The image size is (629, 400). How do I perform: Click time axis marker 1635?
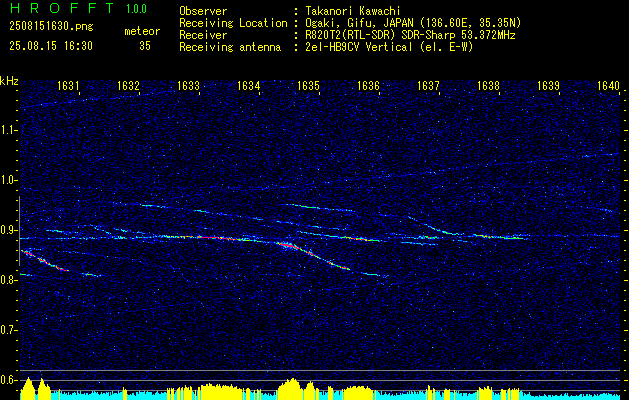[x=308, y=85]
